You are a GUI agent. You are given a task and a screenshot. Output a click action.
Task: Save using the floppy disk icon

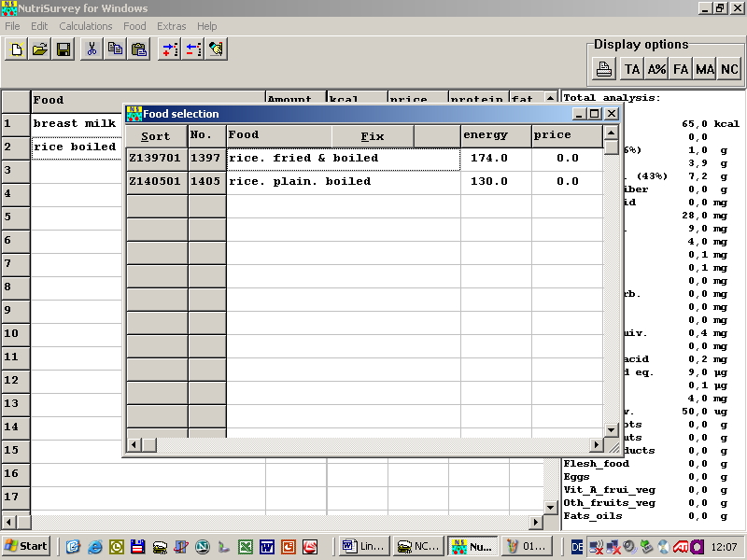pyautogui.click(x=63, y=49)
